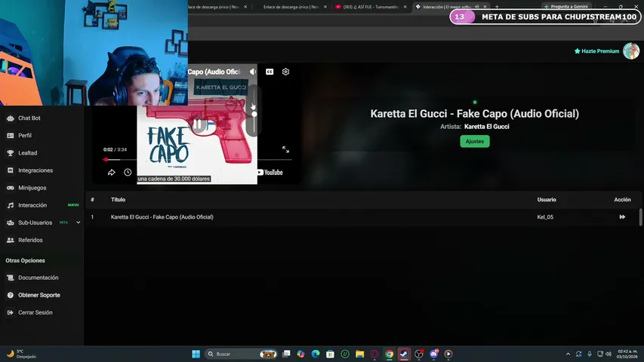Skip the Karetta El Gucci queue song

(622, 217)
